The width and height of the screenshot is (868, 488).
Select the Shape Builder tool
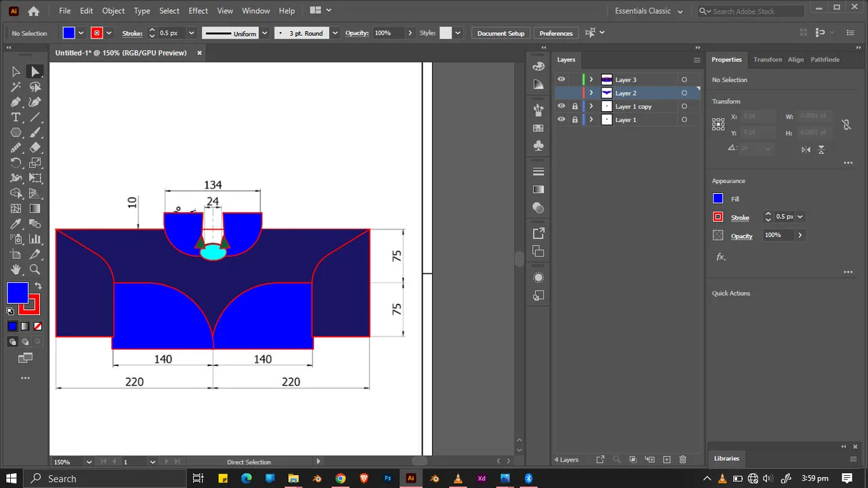16,193
